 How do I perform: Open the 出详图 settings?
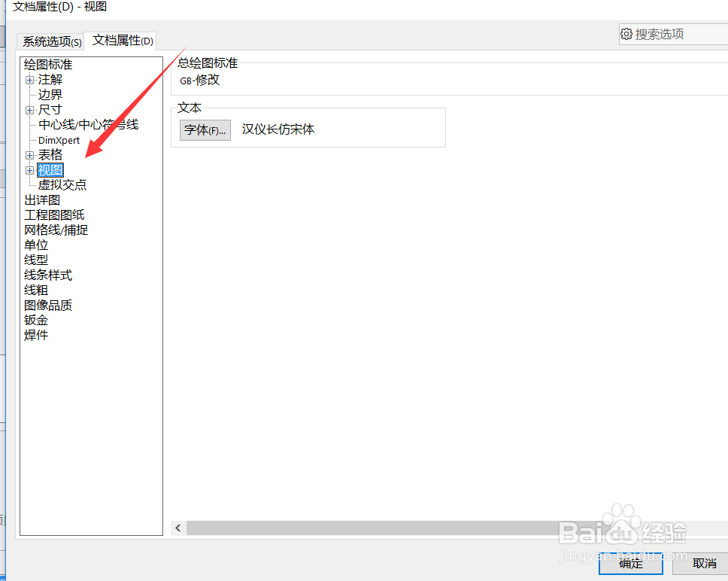point(42,200)
